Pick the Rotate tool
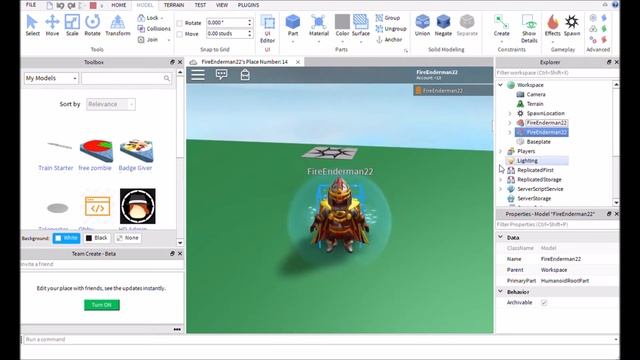Viewport: 640px width, 360px height. tap(93, 25)
